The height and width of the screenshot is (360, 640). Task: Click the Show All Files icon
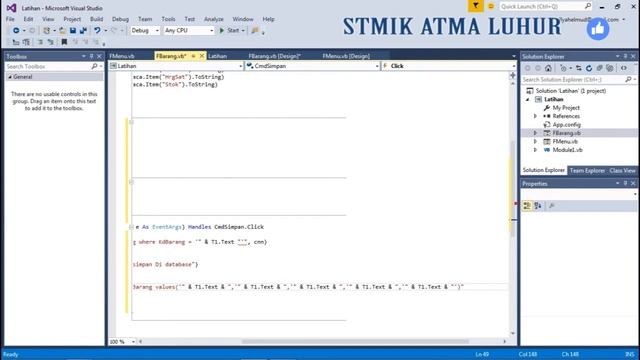610,68
